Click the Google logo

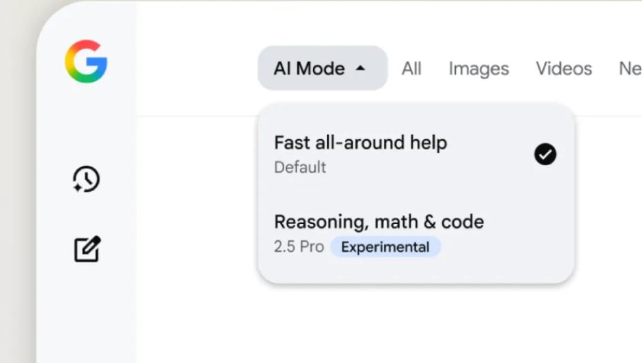pyautogui.click(x=87, y=61)
